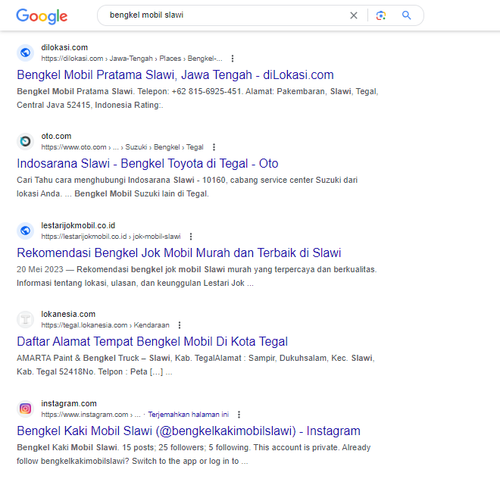Click the lestarijokmobil.co.id site name

(78, 226)
